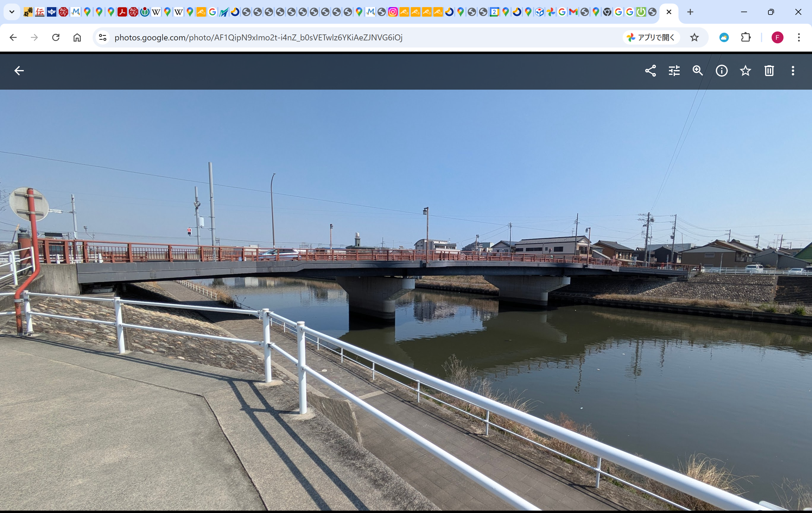Go back to the Google Photos library

[x=19, y=70]
